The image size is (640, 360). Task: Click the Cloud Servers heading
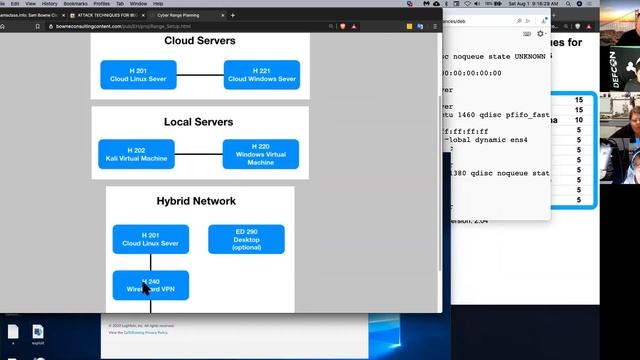click(x=200, y=40)
